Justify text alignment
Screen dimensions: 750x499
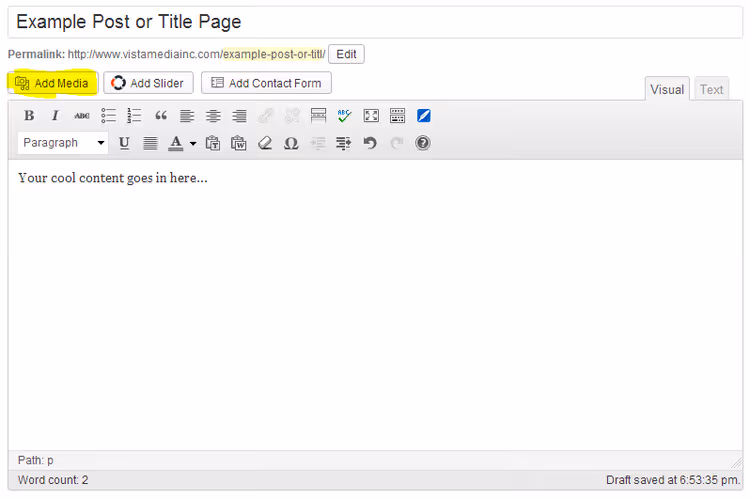(150, 143)
